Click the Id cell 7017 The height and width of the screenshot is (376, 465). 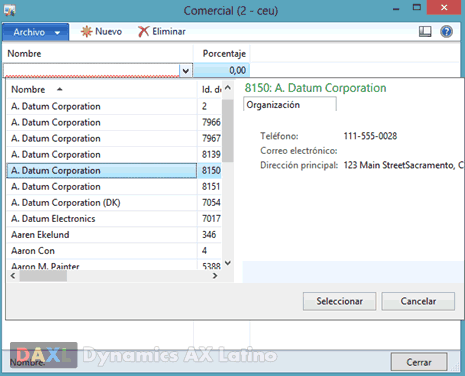point(210,219)
